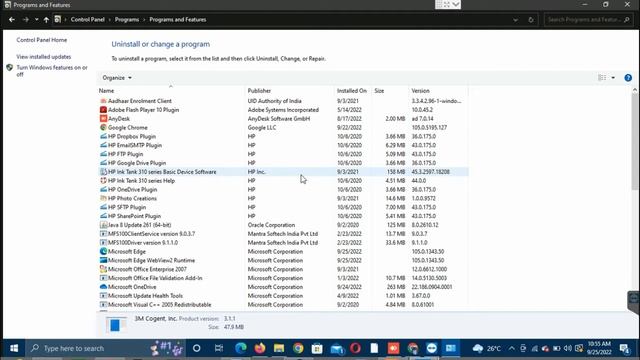Select HP FTP Plugin row
Image resolution: width=640 pixels, height=360 pixels.
pyautogui.click(x=283, y=154)
